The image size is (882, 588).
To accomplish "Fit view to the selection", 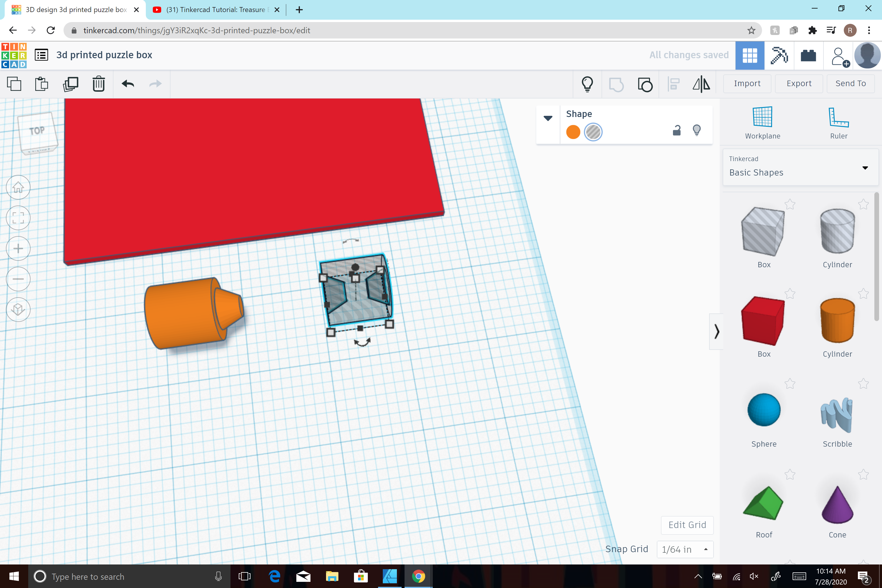I will pyautogui.click(x=18, y=218).
